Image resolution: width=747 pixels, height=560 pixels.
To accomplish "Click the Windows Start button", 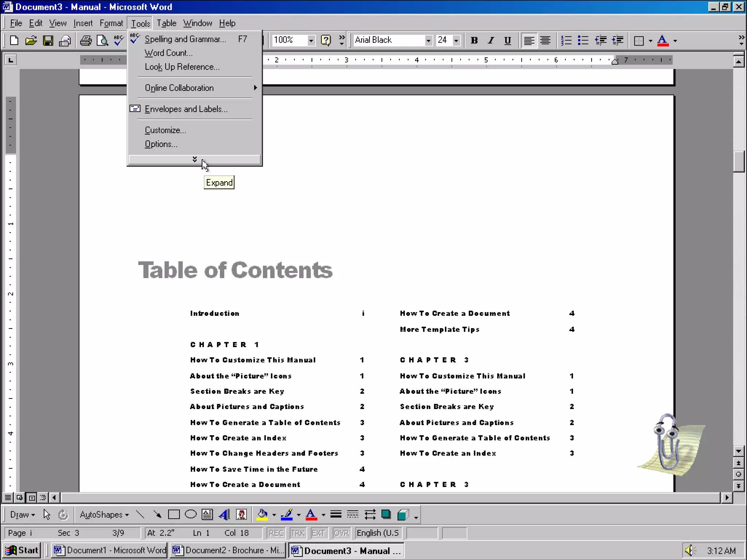I will click(22, 550).
